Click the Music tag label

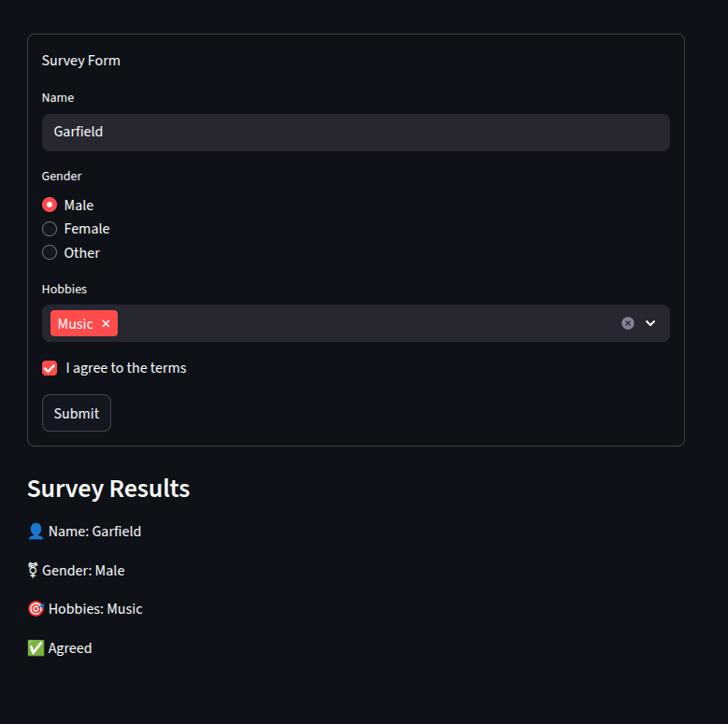click(x=75, y=323)
